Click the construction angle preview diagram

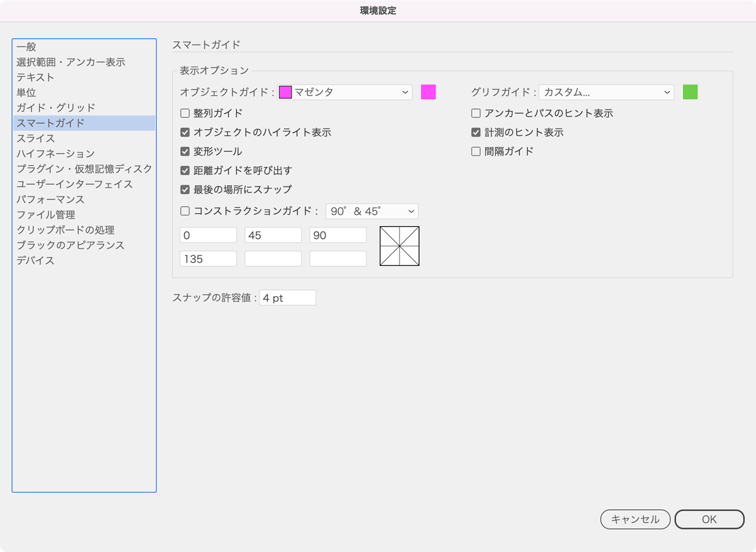399,246
